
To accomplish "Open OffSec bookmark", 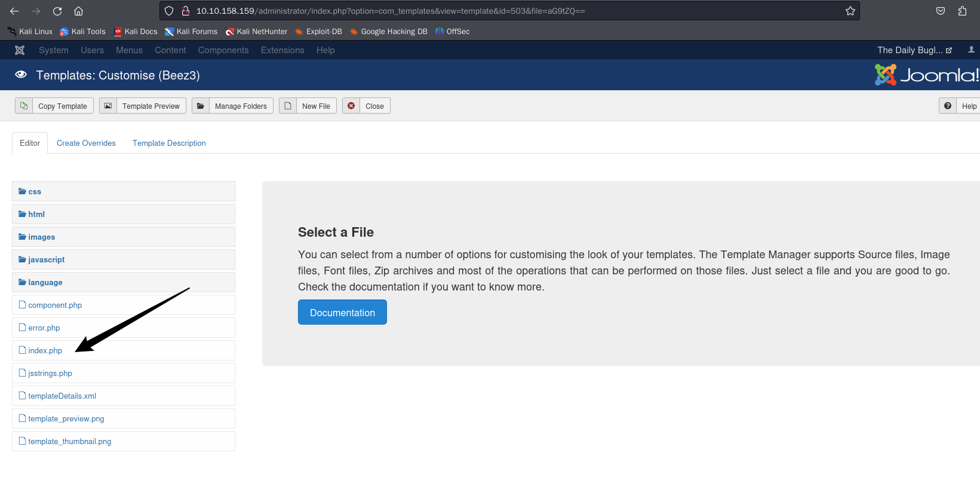I will [453, 32].
